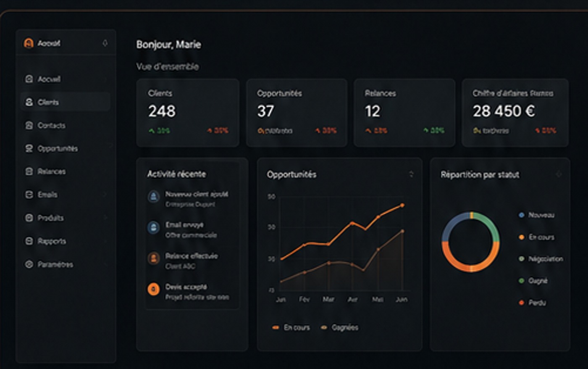Click the Produits sidebar icon

tap(29, 218)
